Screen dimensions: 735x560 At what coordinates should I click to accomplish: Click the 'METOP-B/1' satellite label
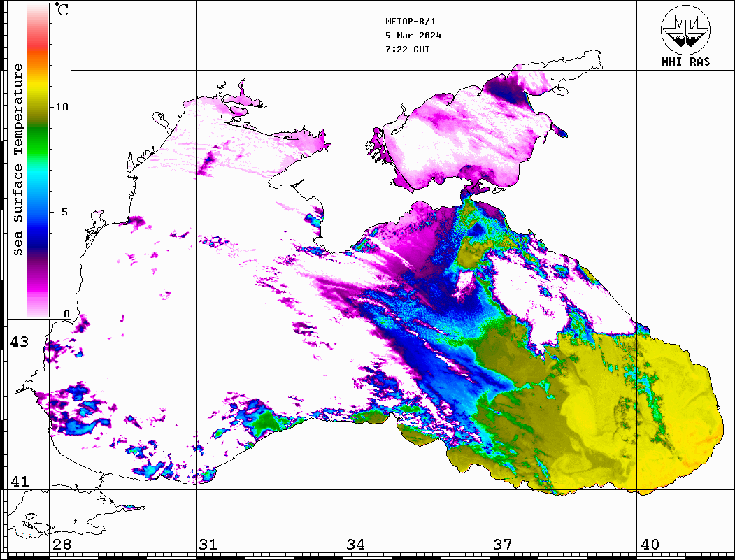410,22
